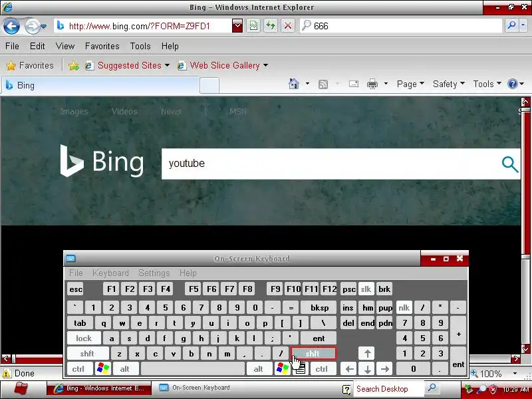Click the Search Desktop field
532x399 pixels.
(389, 389)
